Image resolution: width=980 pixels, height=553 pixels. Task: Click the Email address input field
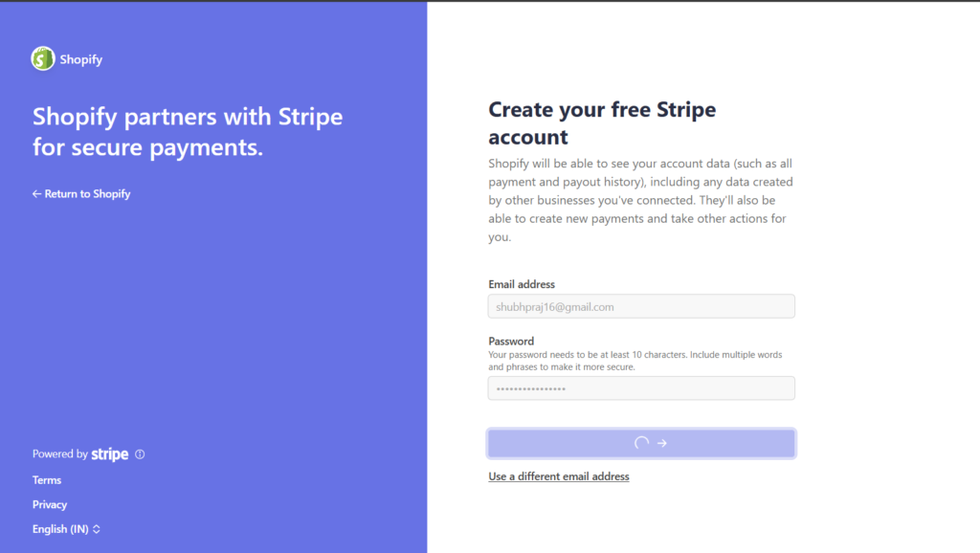tap(641, 306)
